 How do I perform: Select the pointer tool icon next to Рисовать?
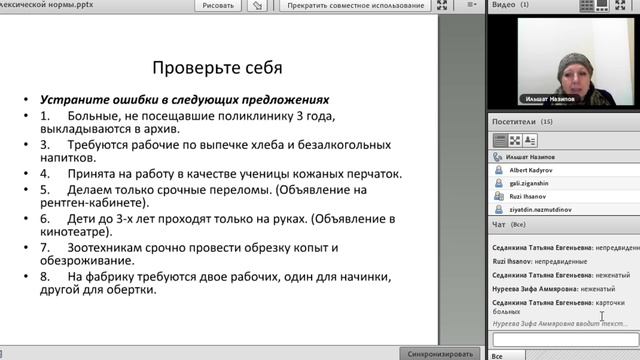(257, 5)
